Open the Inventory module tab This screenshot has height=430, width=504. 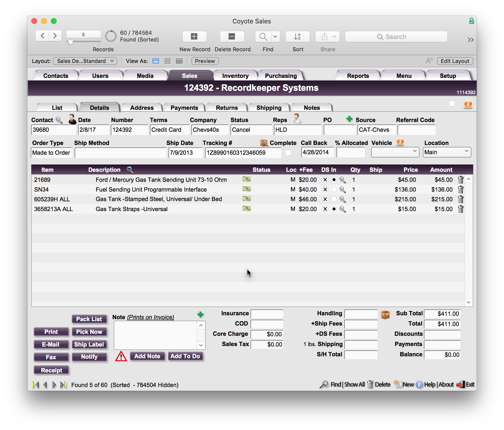point(235,76)
